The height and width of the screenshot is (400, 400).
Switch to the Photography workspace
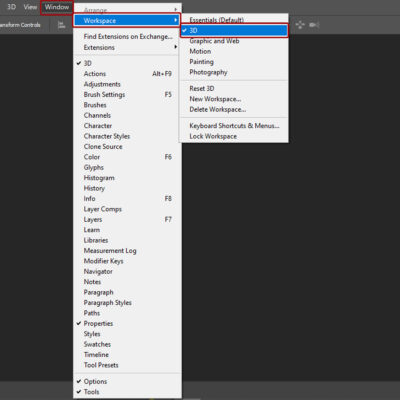(234, 72)
